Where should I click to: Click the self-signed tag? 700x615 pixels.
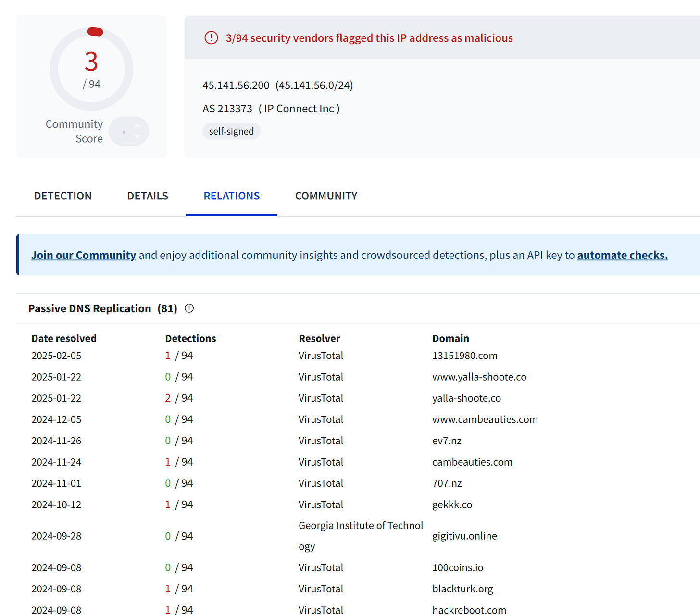click(x=231, y=131)
